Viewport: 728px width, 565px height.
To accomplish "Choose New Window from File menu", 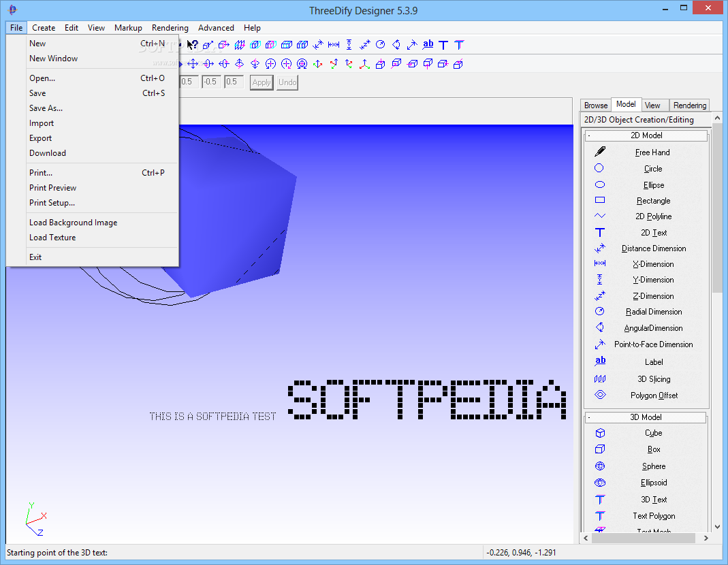I will point(93,59).
